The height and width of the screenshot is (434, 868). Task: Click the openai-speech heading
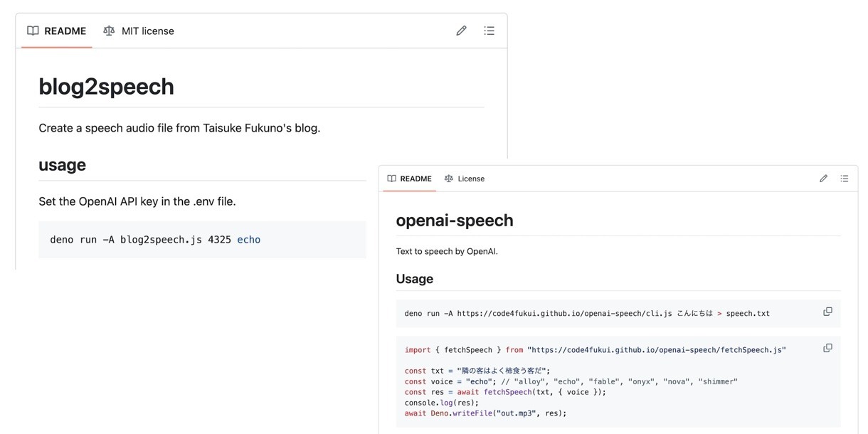[455, 221]
